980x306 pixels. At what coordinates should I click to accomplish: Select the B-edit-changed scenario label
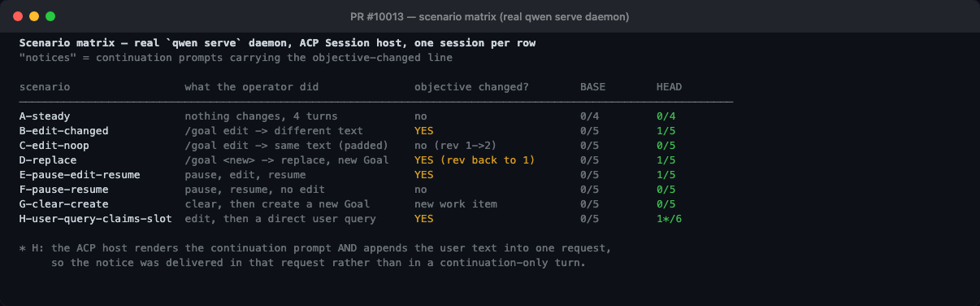coord(63,131)
